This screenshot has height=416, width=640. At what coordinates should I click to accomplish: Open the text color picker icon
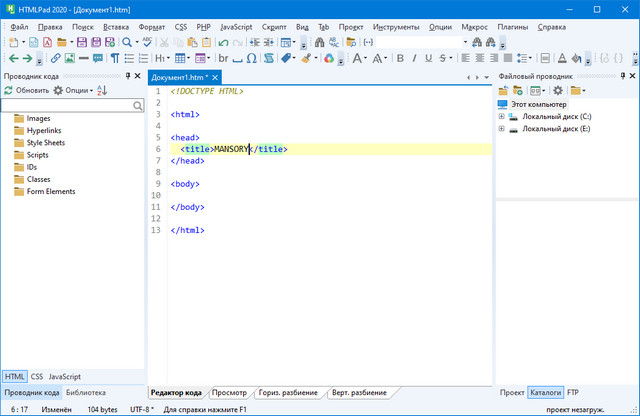pyautogui.click(x=562, y=59)
